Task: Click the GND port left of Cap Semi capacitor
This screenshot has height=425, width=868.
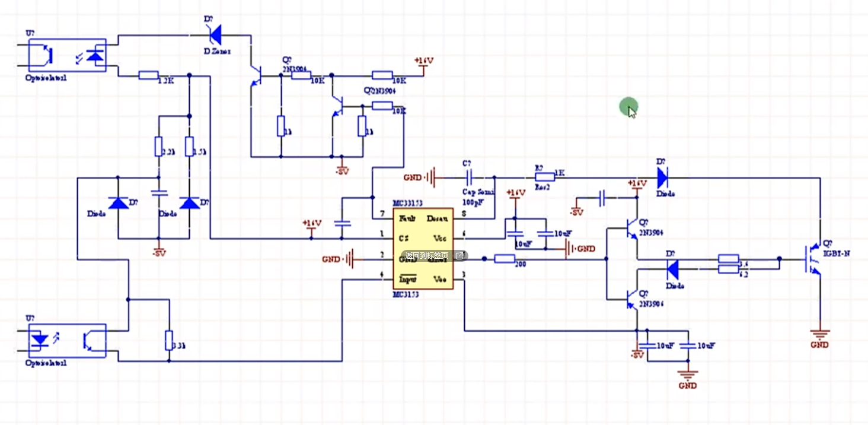Action: point(420,177)
